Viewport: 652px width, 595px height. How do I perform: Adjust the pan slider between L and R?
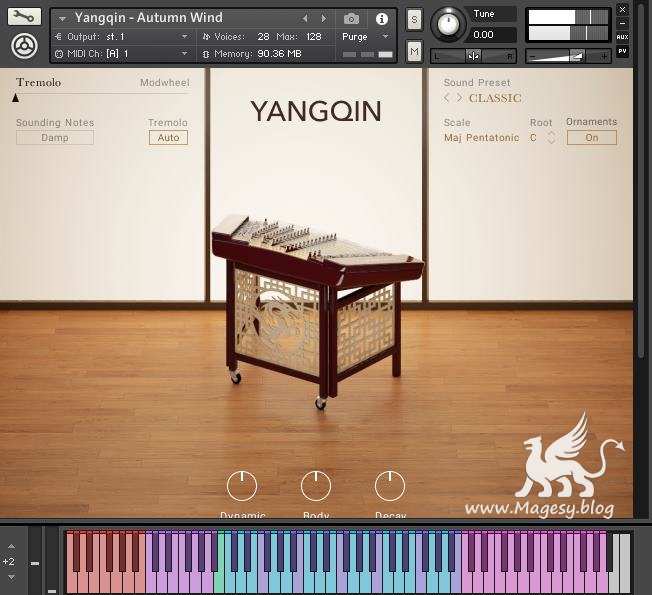(x=474, y=56)
